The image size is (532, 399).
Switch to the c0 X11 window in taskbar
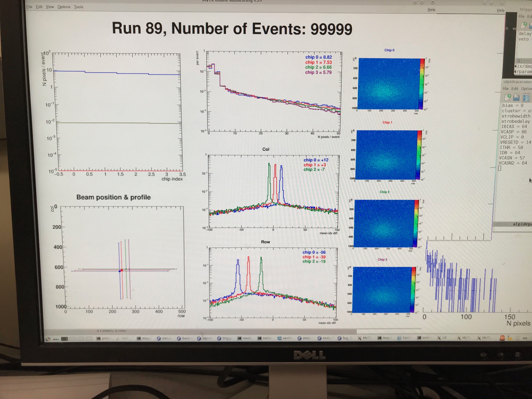point(442,338)
